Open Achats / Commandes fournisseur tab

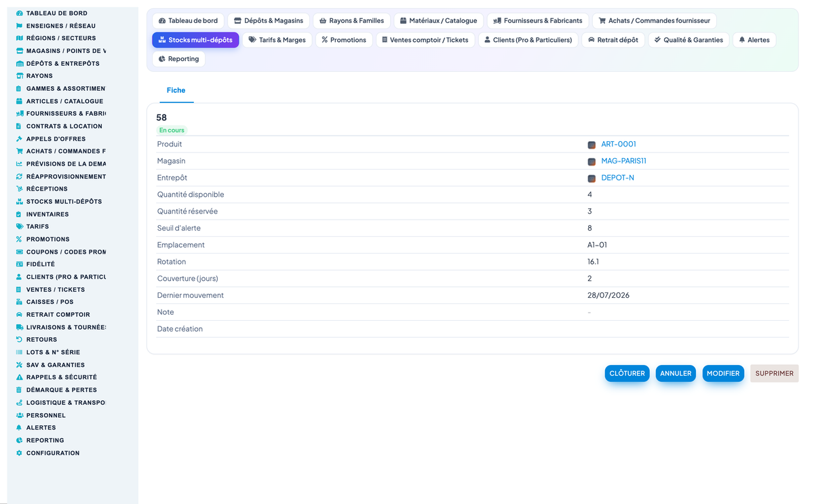tap(654, 21)
